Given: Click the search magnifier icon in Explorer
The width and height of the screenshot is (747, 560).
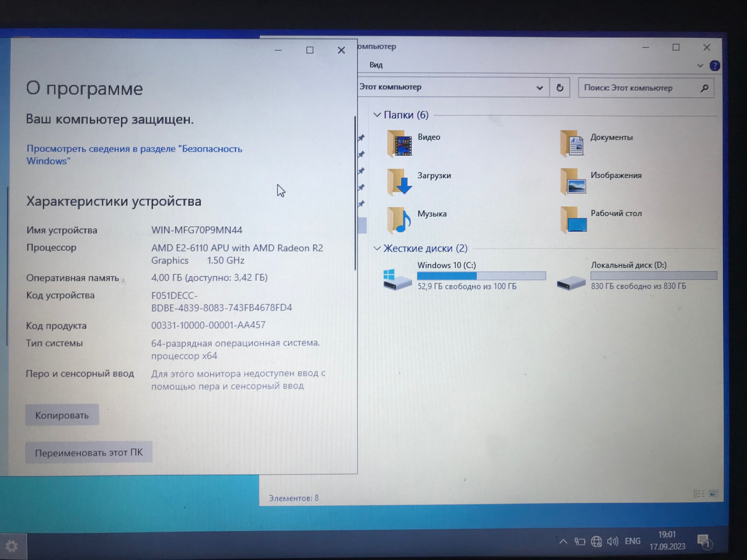Looking at the screenshot, I should pyautogui.click(x=704, y=88).
